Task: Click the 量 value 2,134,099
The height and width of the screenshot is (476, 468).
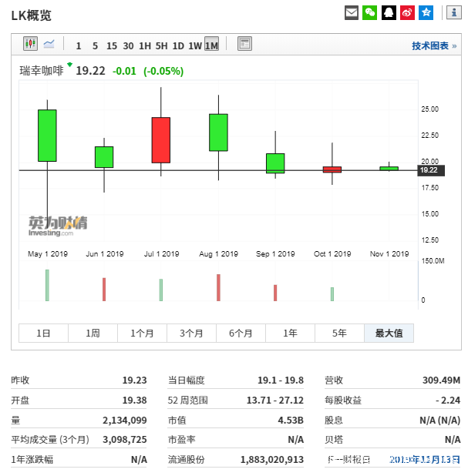Action: [x=125, y=420]
